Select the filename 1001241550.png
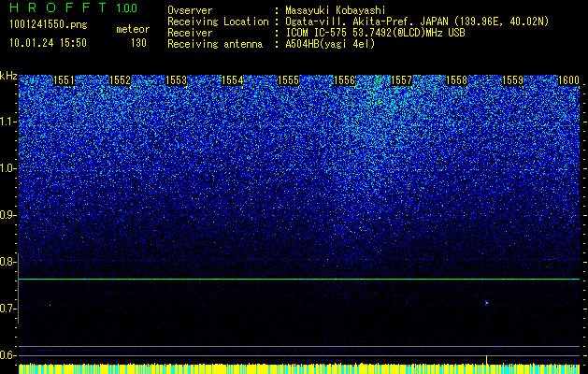Viewport: 588px width, 374px height. 49,25
